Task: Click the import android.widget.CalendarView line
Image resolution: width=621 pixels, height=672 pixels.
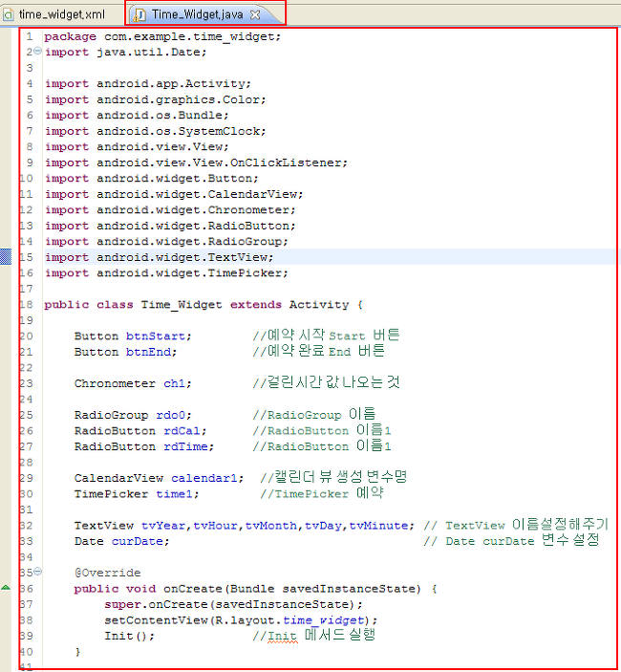Action: pos(174,194)
